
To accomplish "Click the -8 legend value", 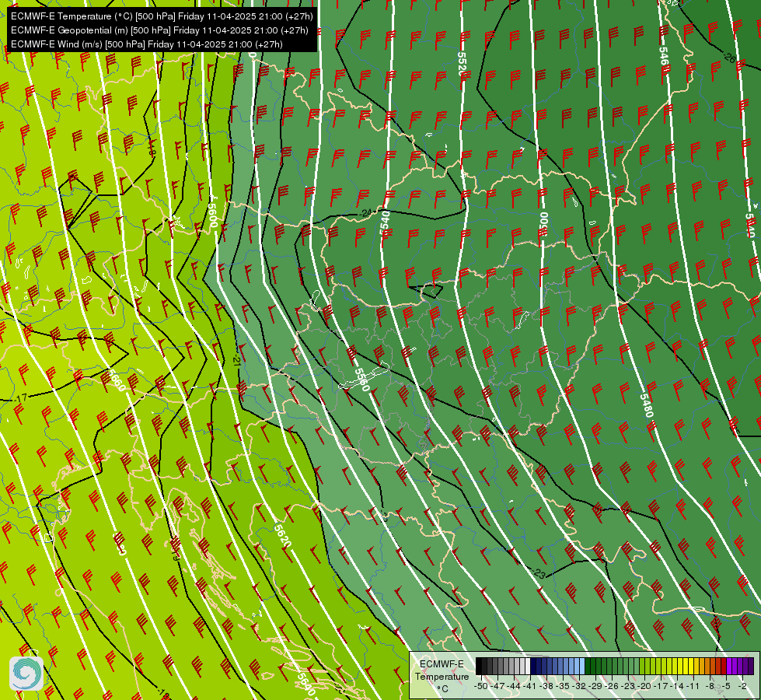I will [x=710, y=686].
